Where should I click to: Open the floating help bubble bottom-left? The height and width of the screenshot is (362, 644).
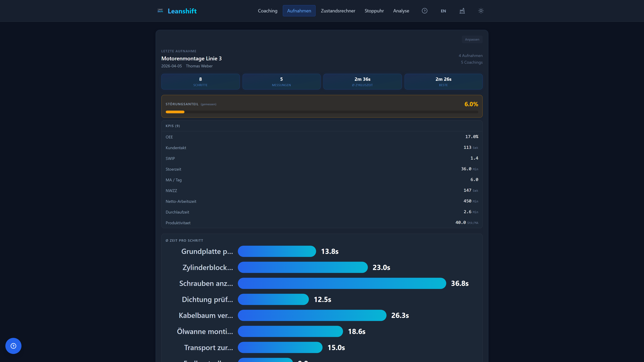(x=13, y=346)
